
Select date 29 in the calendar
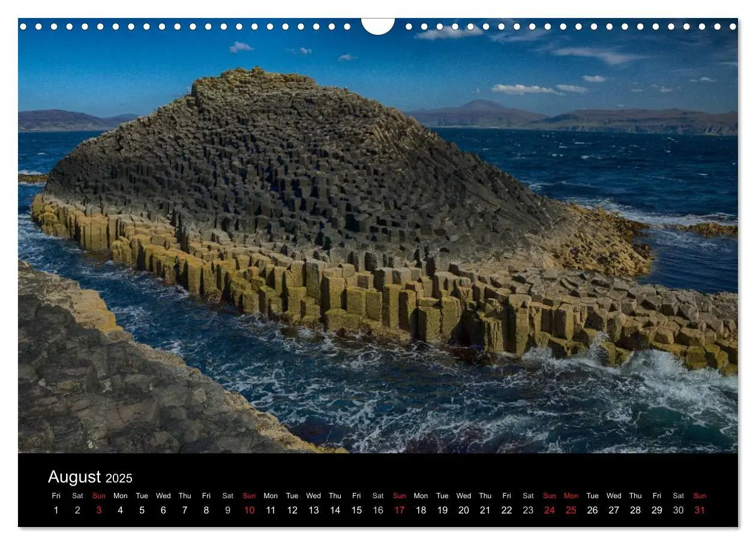(x=657, y=510)
